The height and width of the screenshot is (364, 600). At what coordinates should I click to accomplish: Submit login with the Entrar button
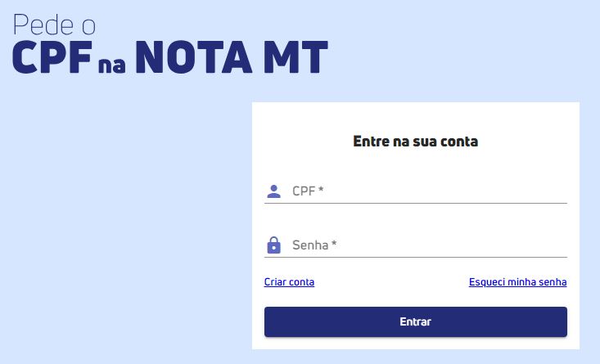pos(416,322)
